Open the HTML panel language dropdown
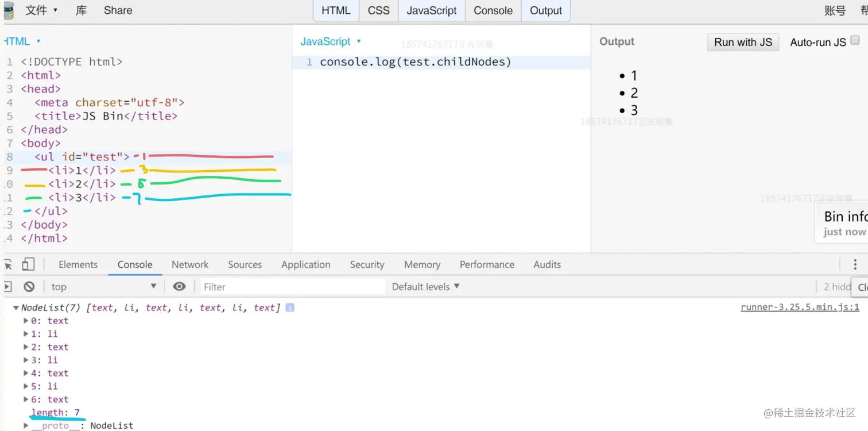This screenshot has width=868, height=431. click(x=22, y=41)
